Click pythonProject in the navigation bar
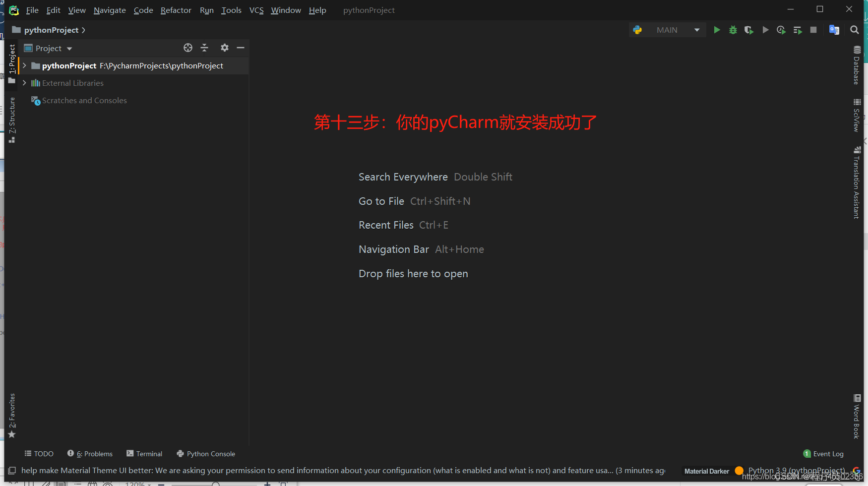The height and width of the screenshot is (486, 868). (x=51, y=30)
